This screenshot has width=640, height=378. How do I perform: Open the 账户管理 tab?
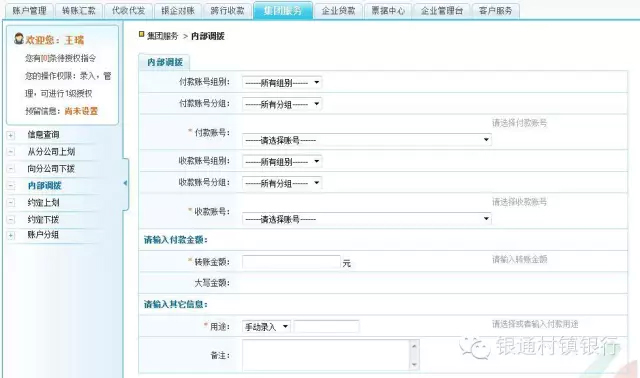click(x=29, y=11)
